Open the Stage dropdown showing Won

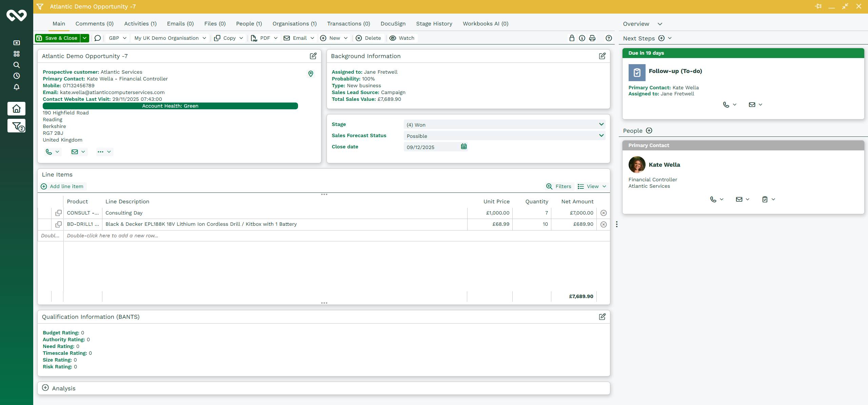[x=504, y=125]
